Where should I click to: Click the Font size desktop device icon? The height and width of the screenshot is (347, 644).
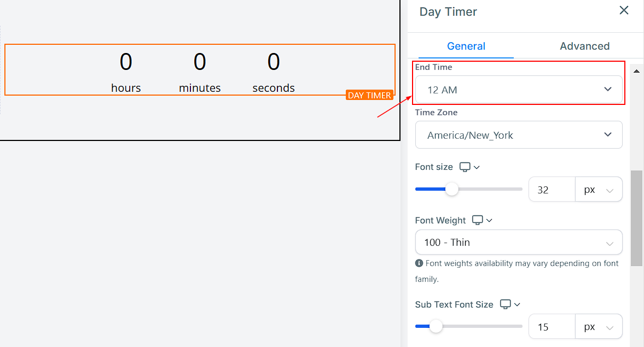coord(465,167)
